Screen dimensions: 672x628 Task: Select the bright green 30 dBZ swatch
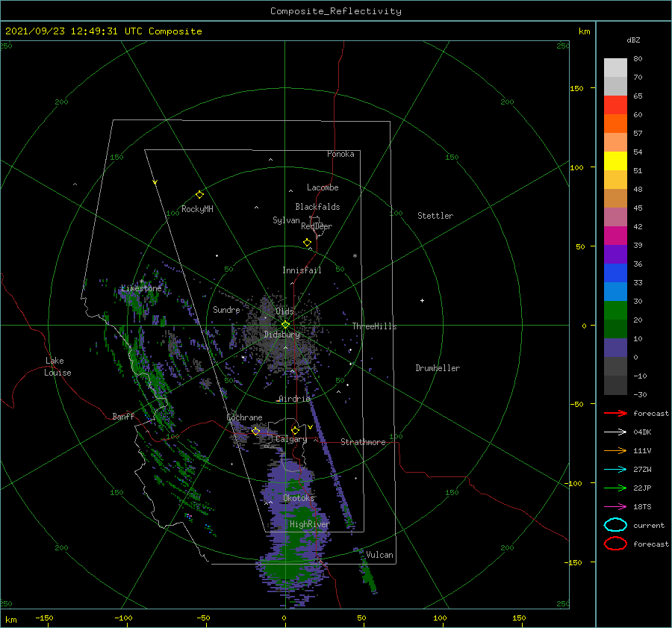(615, 311)
